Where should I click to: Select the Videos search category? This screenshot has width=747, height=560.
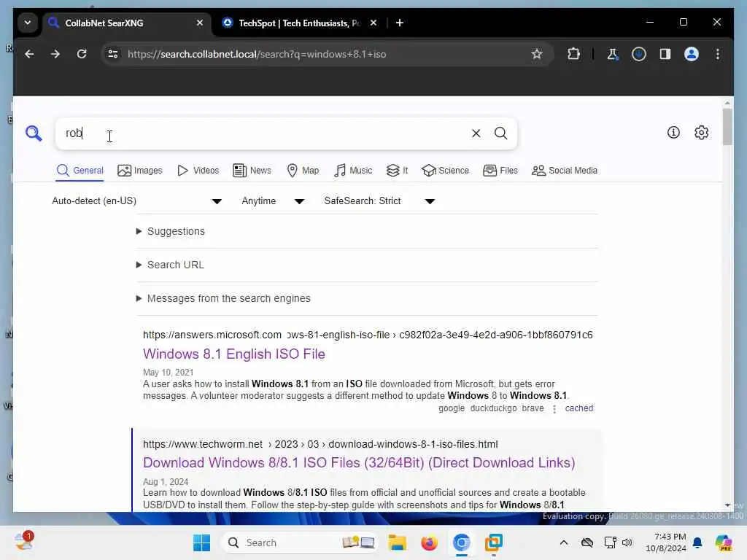tap(198, 171)
